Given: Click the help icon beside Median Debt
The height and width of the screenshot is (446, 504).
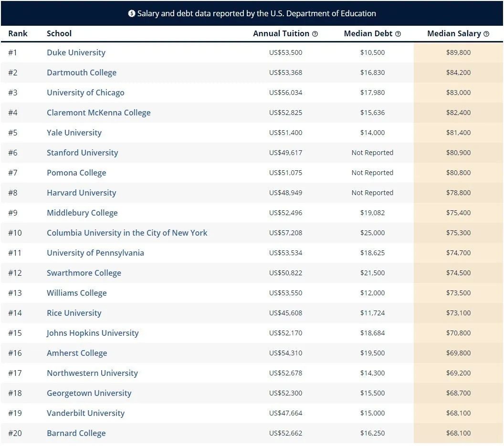Looking at the screenshot, I should pyautogui.click(x=398, y=34).
